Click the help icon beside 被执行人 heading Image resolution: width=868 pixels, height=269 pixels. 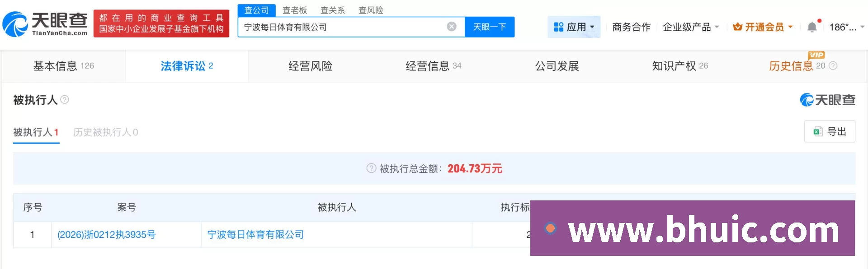(65, 99)
